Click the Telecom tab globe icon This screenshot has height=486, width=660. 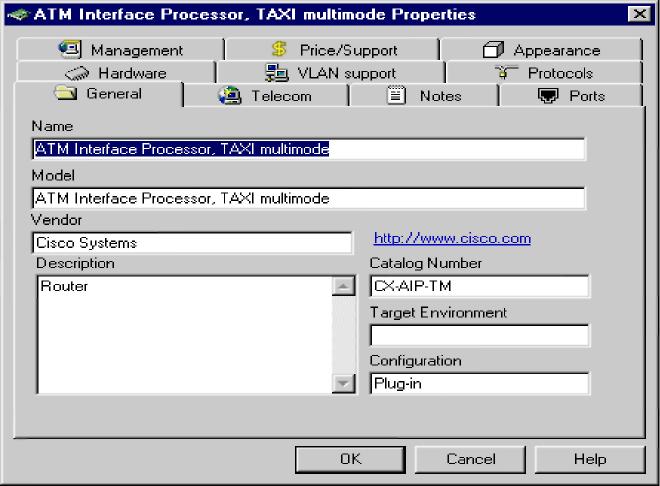pyautogui.click(x=230, y=96)
